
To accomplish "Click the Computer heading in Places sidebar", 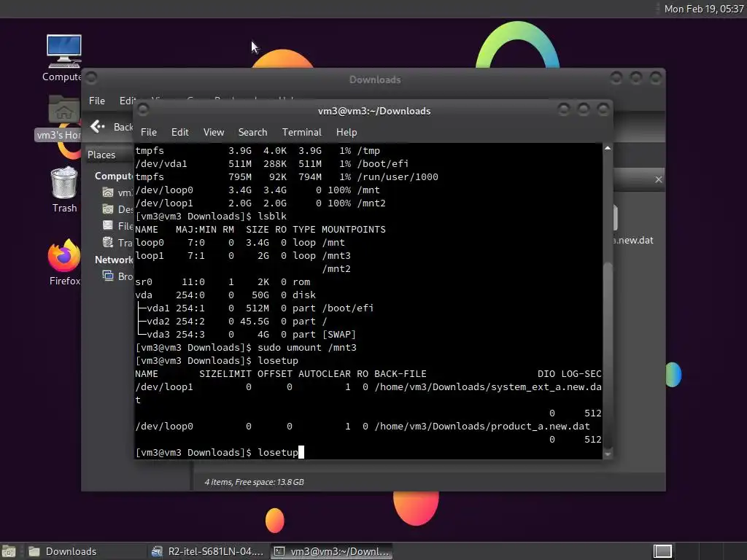I will coord(114,176).
